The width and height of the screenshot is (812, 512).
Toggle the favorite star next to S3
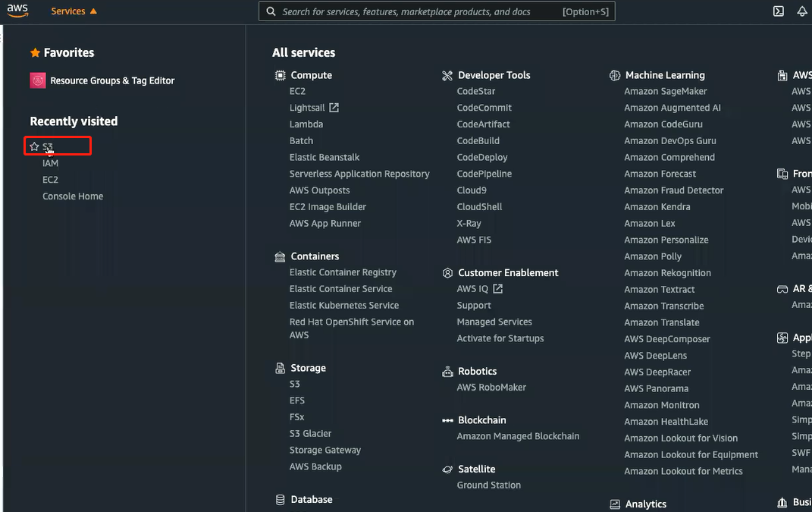point(34,146)
